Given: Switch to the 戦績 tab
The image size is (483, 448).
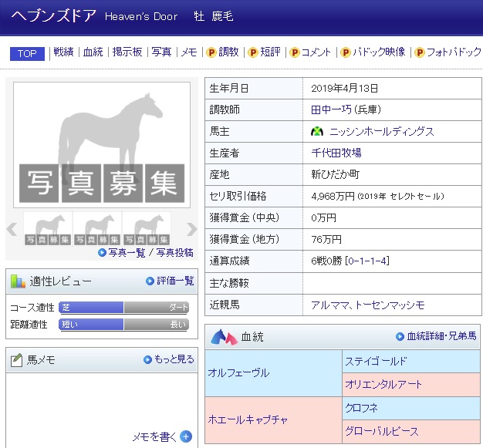Looking at the screenshot, I should click(x=64, y=53).
